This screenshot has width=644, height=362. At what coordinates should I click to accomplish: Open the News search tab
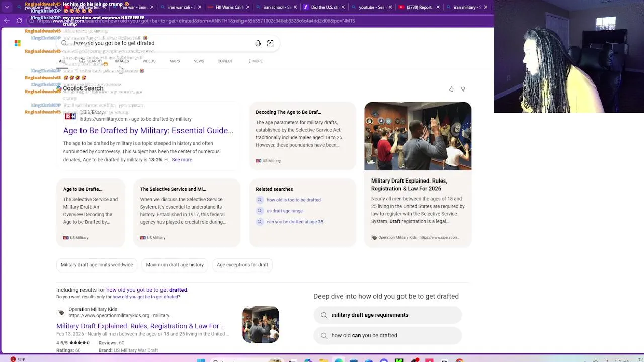[199, 61]
